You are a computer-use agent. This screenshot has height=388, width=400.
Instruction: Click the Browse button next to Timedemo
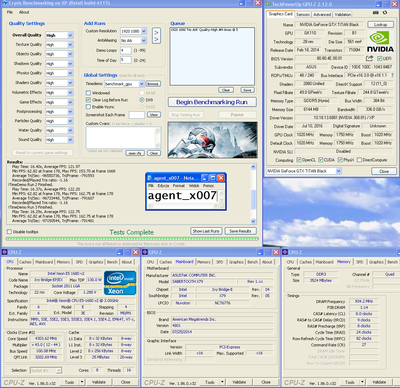point(153,84)
